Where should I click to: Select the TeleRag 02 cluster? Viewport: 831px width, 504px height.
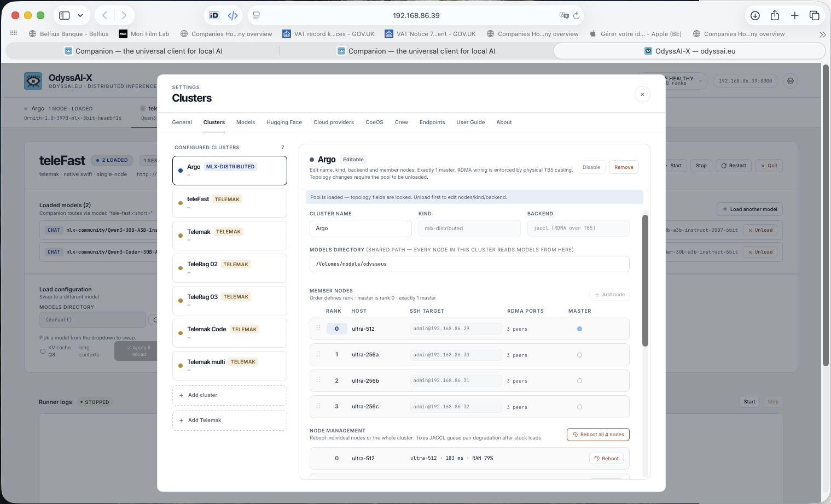[230, 268]
